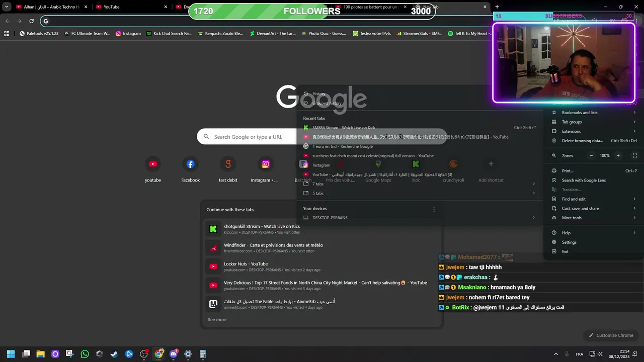
Task: Open the Kenpachi Zaraki bookmark
Action: click(x=220, y=34)
